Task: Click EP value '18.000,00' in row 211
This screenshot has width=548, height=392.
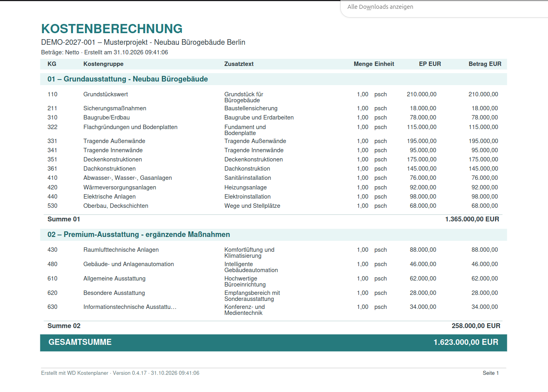Action: [423, 108]
